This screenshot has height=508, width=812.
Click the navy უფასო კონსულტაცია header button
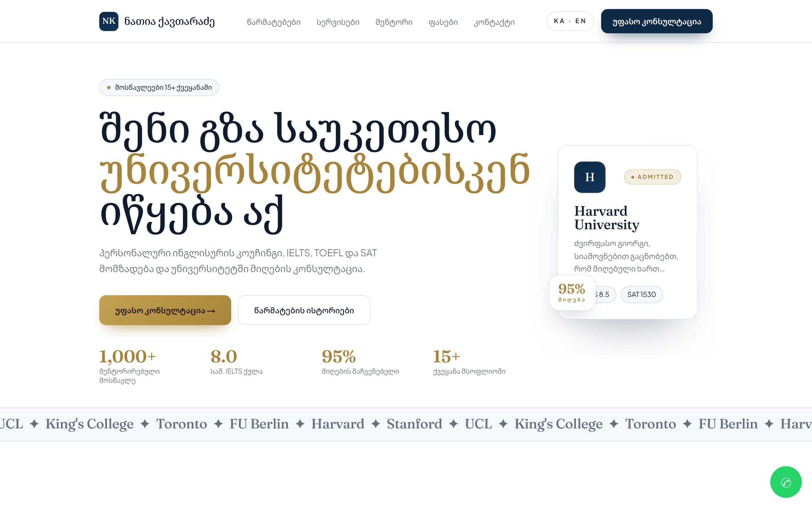(x=657, y=21)
